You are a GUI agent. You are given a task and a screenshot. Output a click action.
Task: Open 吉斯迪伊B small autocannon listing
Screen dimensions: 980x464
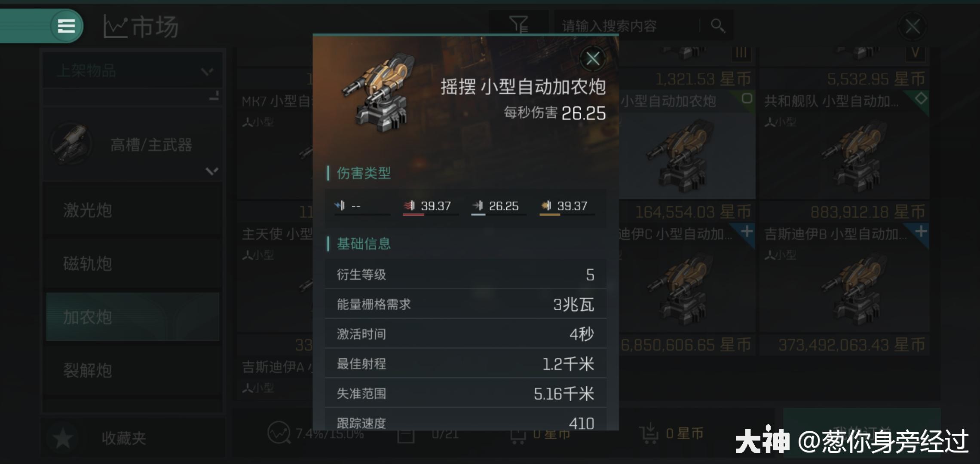pos(844,278)
